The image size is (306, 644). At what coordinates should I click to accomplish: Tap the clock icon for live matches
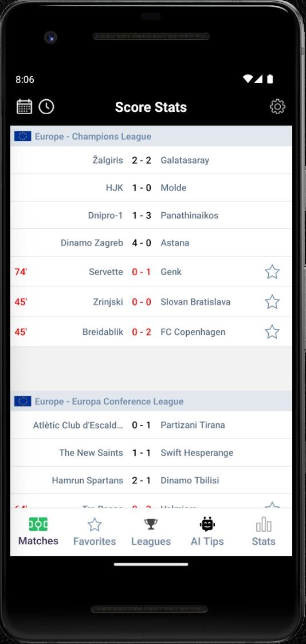tap(46, 107)
